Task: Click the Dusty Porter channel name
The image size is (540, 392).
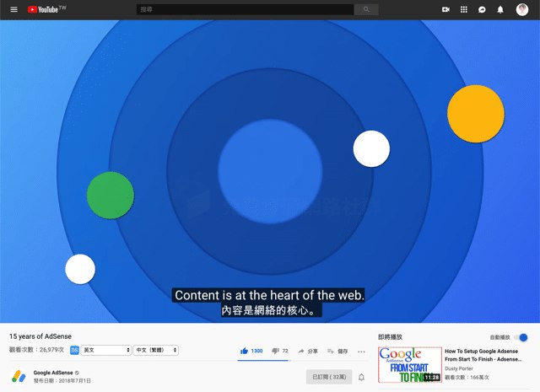Action: point(459,368)
